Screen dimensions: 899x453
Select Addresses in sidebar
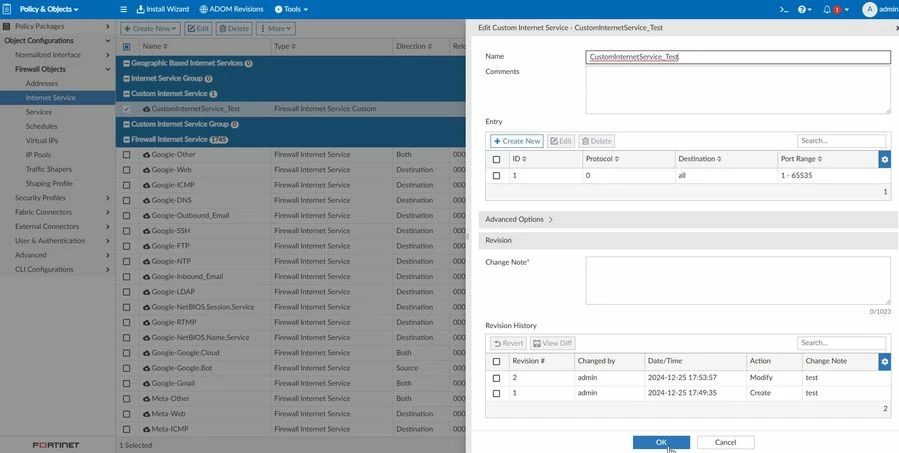tap(42, 84)
